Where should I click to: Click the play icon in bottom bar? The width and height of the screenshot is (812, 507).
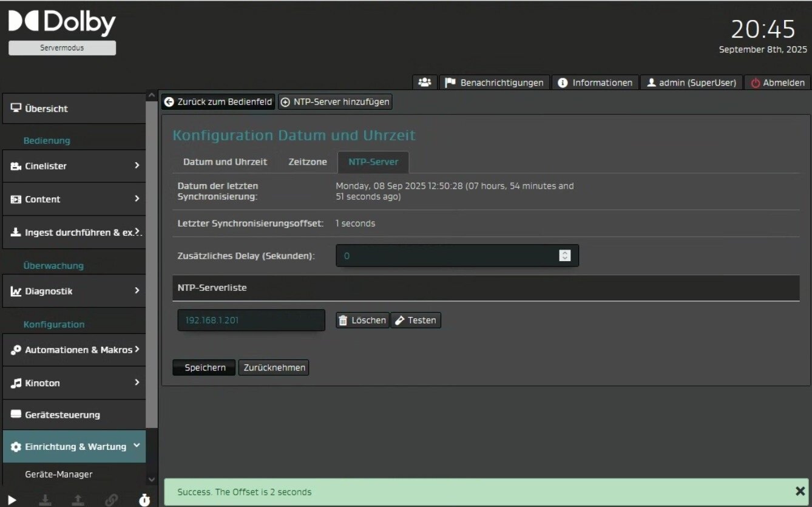12,500
